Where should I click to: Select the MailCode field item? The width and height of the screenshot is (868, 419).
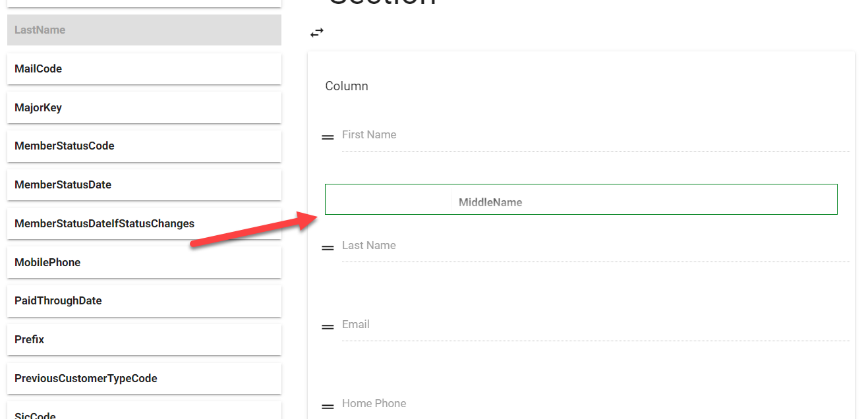pos(144,69)
